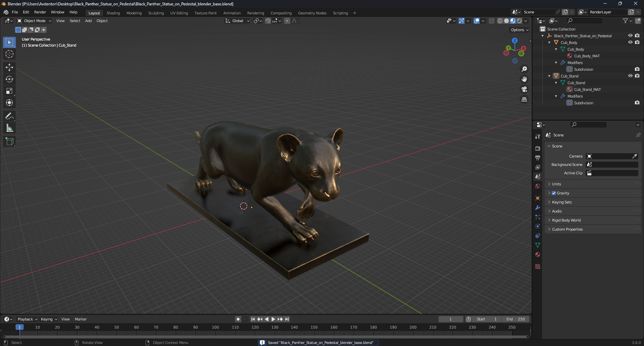Image resolution: width=644 pixels, height=346 pixels.
Task: Open the Object Mode dropdown
Action: [34, 21]
